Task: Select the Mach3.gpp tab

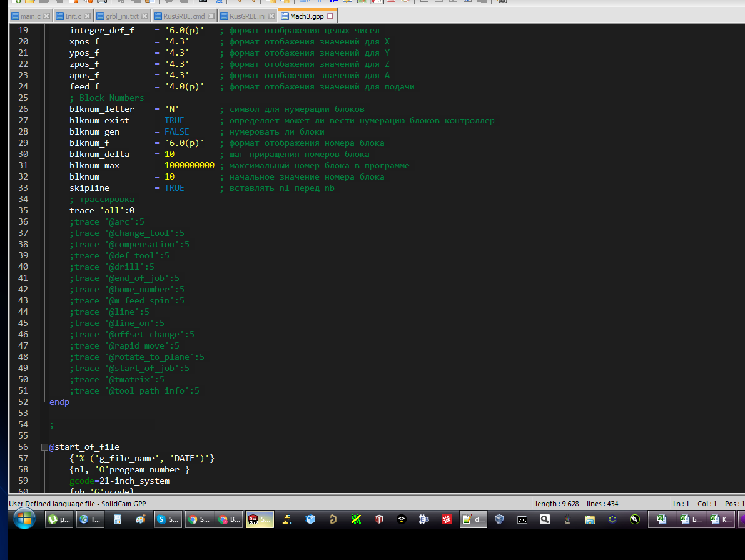Action: [x=307, y=16]
